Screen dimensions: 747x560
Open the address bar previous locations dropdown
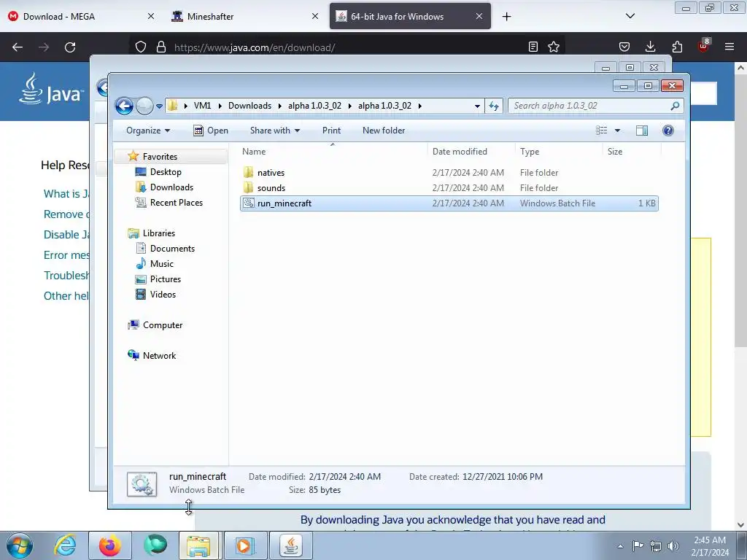pos(477,106)
